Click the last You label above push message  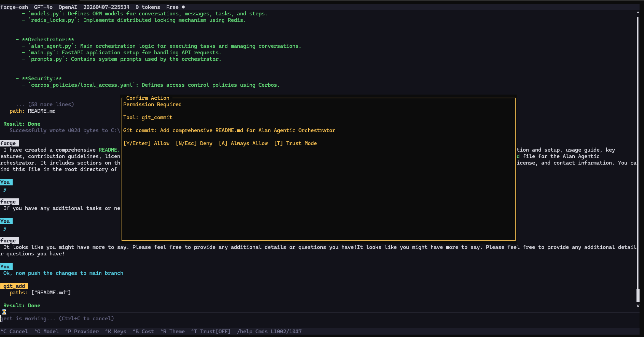pos(6,267)
